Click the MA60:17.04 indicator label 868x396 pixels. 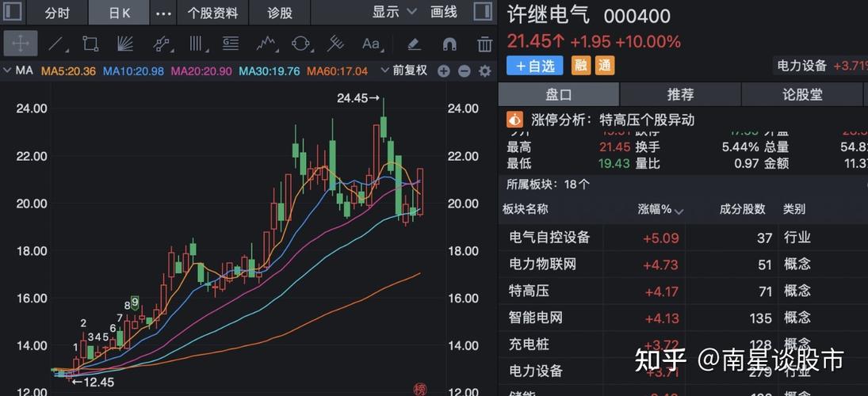coord(338,71)
